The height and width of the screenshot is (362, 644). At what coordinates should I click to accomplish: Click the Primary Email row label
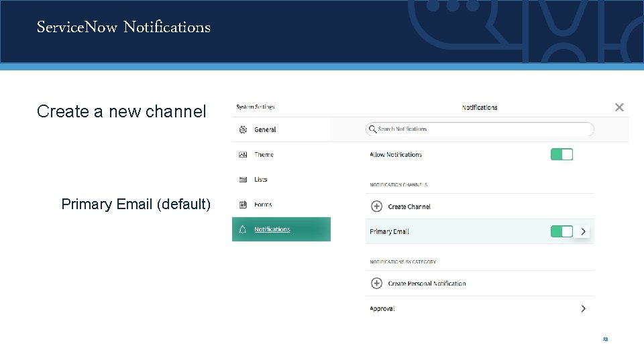[x=389, y=231]
